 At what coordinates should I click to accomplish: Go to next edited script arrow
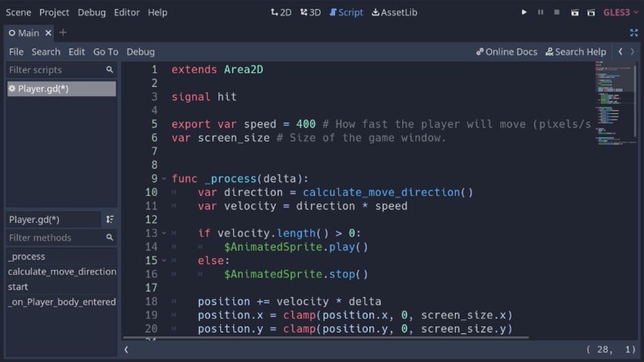[632, 52]
